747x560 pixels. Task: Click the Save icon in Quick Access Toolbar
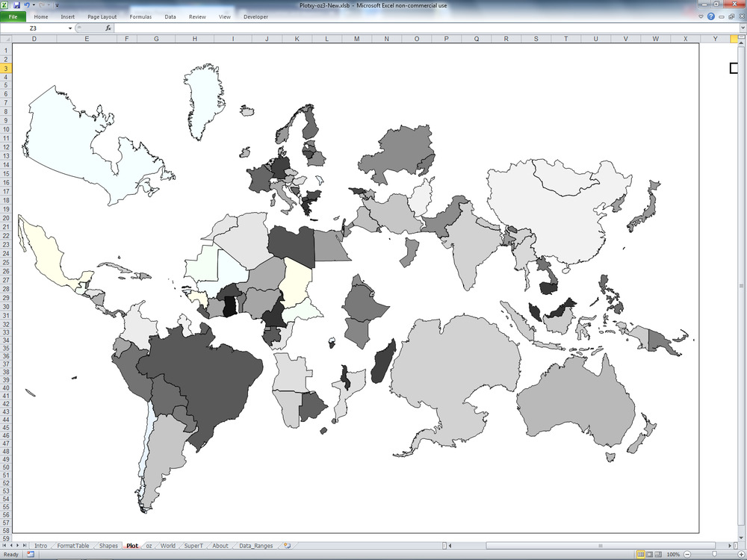16,5
